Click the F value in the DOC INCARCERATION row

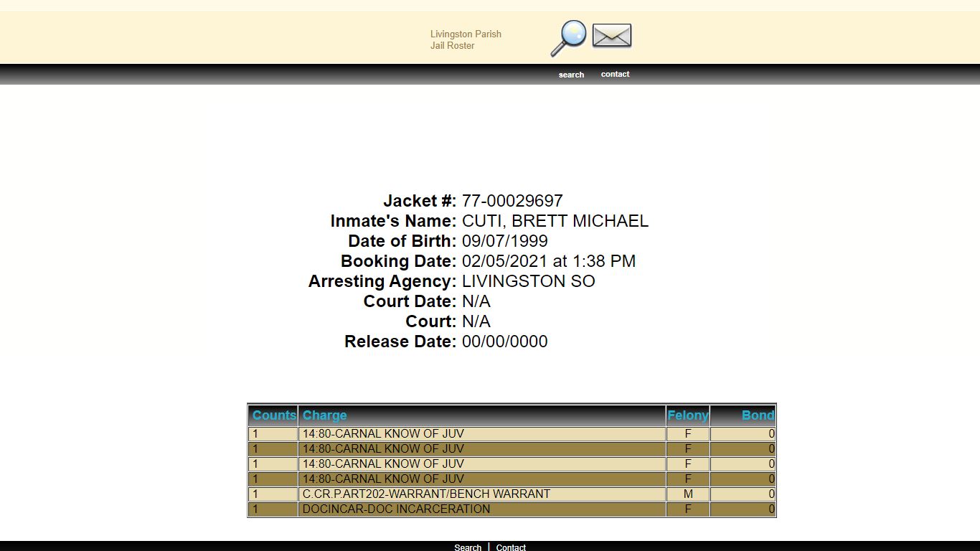688,509
